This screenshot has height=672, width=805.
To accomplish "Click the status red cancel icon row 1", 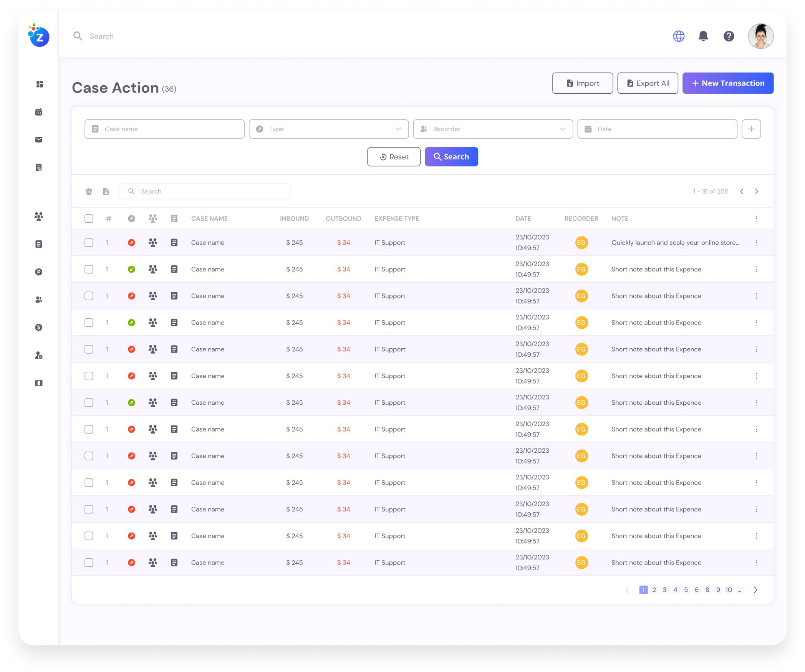I will pyautogui.click(x=132, y=242).
